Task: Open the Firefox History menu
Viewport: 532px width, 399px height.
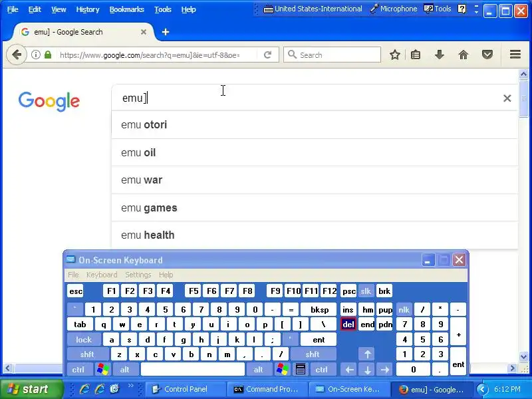Action: tap(88, 9)
